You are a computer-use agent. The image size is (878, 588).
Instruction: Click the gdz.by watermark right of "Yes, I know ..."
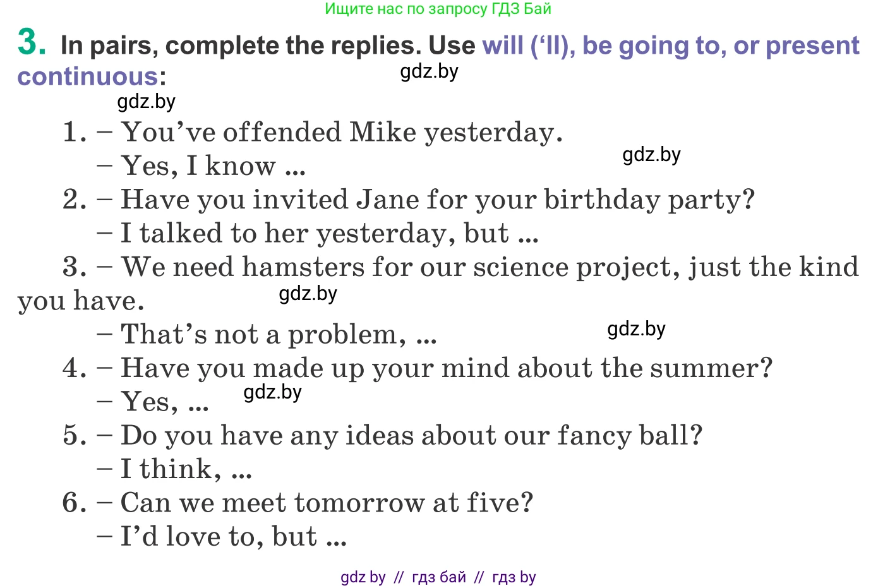click(651, 155)
